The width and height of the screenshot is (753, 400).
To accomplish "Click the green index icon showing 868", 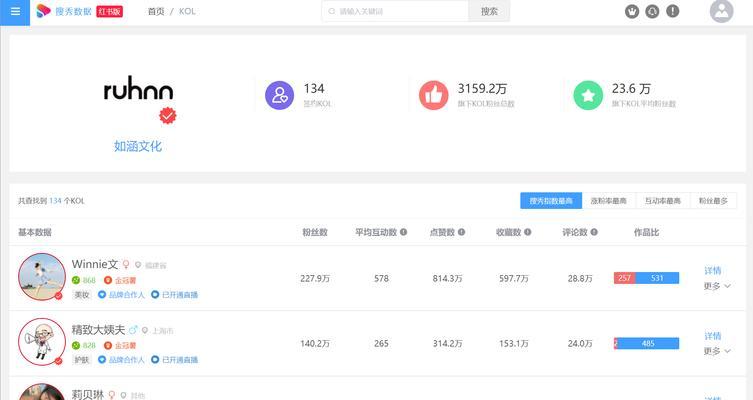I will (x=76, y=280).
